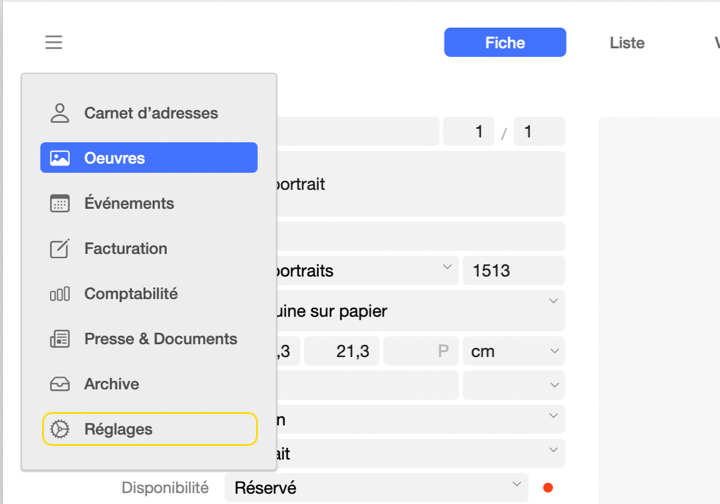Switch to the Liste view tab

[627, 42]
